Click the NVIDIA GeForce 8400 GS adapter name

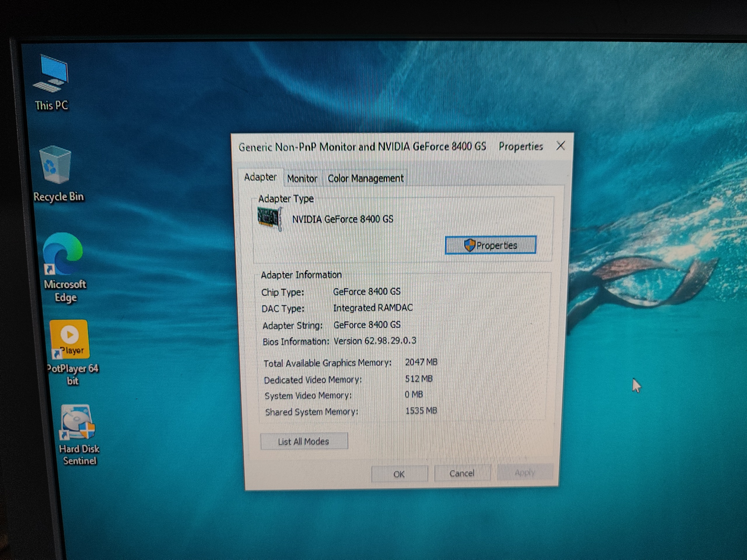point(343,219)
